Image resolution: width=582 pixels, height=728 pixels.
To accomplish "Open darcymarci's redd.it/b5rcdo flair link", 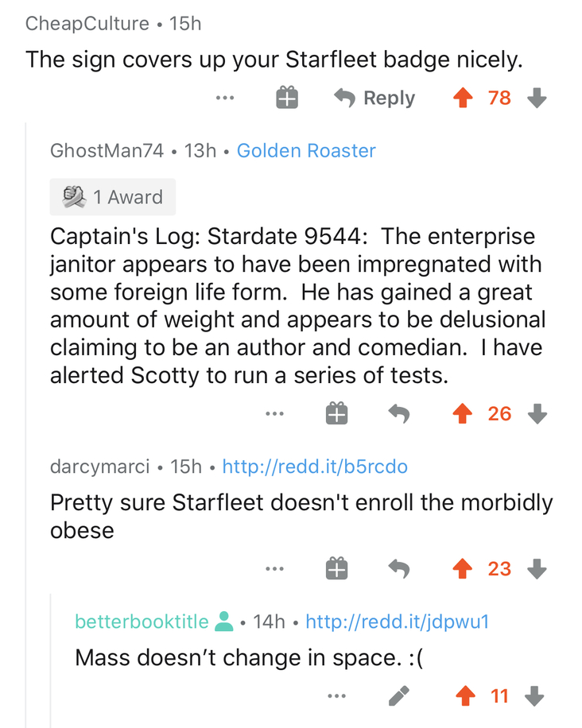I will click(315, 467).
